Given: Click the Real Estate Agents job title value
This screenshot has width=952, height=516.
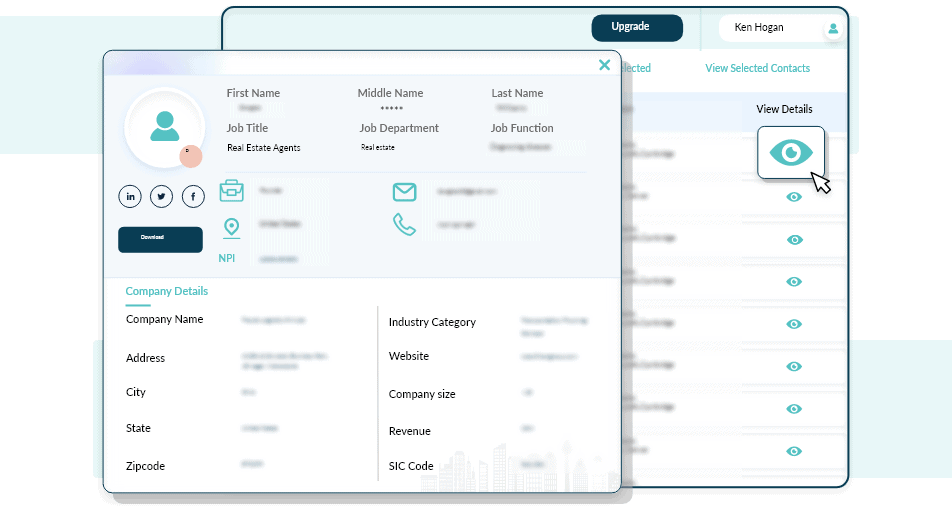Looking at the screenshot, I should coord(264,148).
